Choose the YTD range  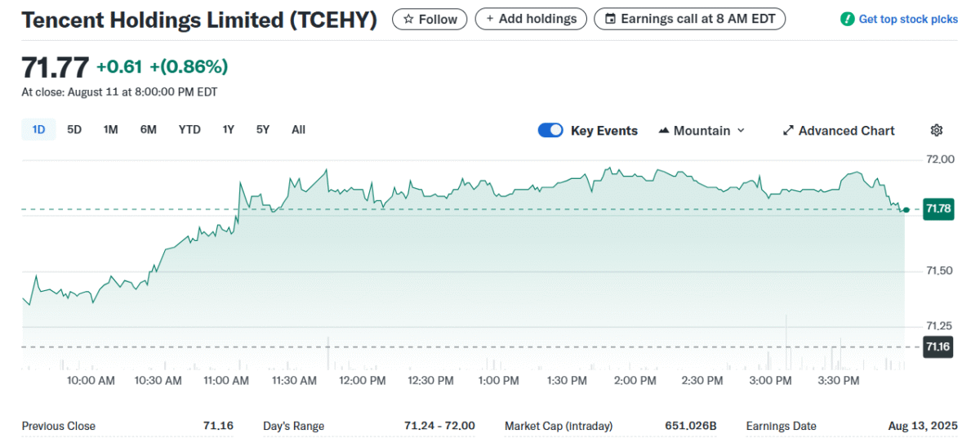point(189,129)
